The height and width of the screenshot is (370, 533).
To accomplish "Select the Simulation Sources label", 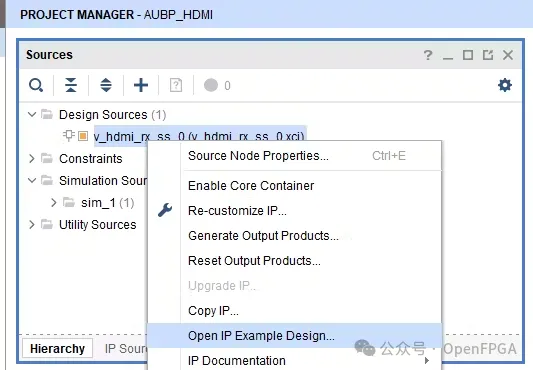I will point(103,181).
